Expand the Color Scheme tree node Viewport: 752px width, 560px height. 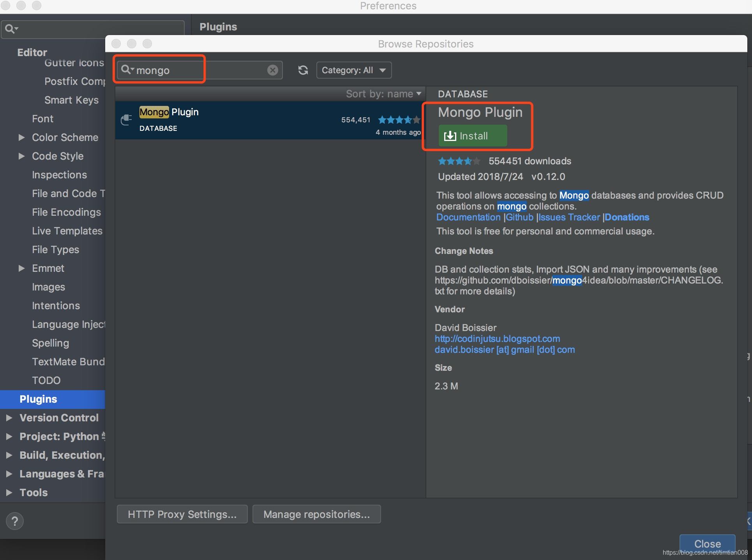(x=22, y=137)
